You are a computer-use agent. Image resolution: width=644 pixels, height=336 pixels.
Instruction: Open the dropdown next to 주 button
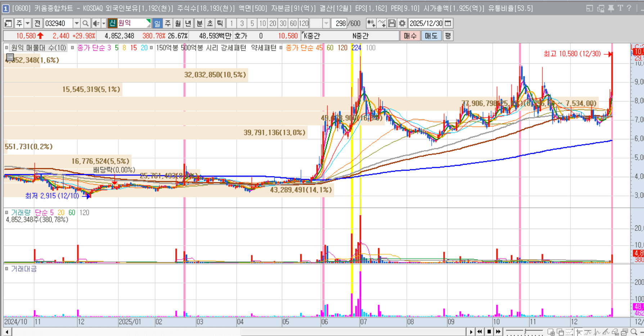coord(27,23)
